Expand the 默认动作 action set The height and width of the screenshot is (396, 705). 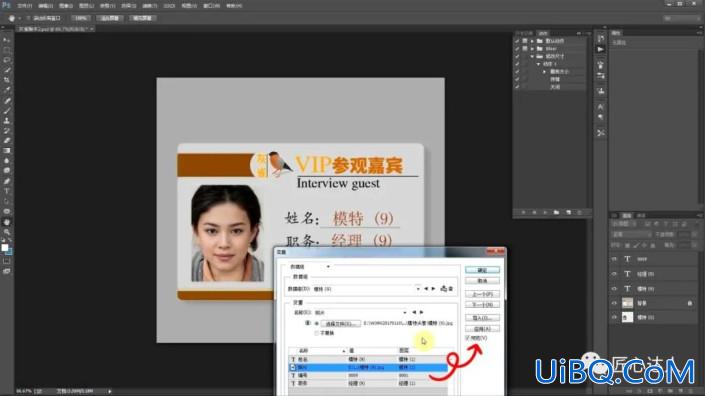532,41
